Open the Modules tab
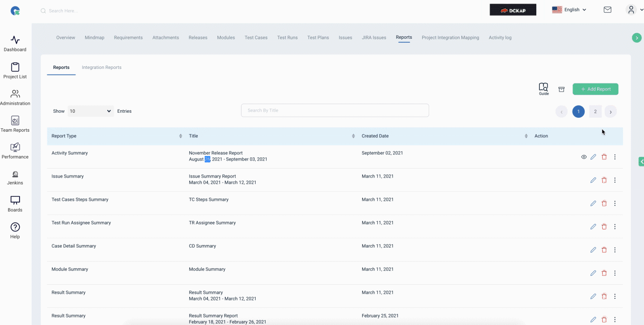644x325 pixels. pos(226,38)
